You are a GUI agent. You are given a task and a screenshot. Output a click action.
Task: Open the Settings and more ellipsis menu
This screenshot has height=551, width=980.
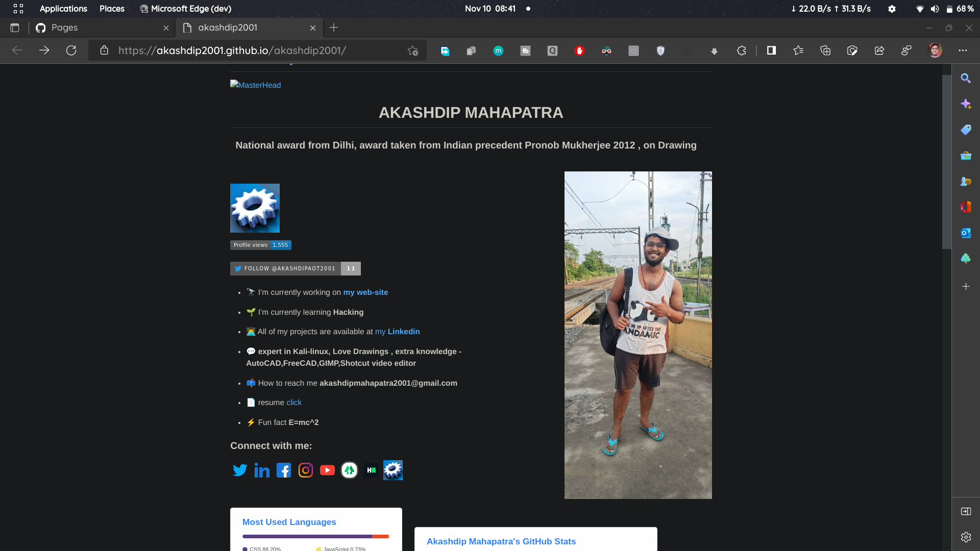point(963,51)
